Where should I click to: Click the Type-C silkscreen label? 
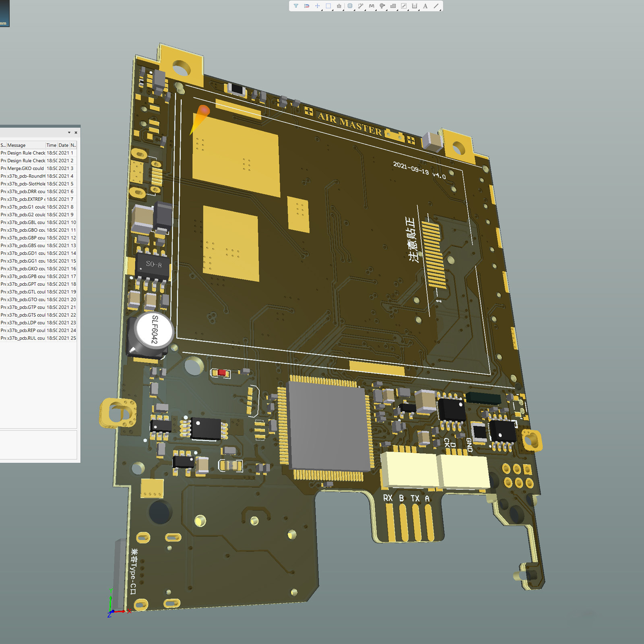pyautogui.click(x=134, y=572)
